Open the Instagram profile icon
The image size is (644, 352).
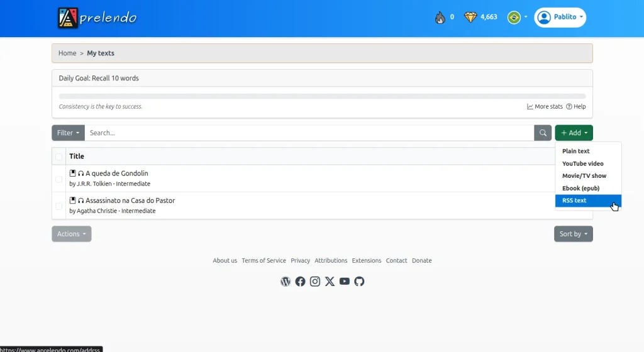(x=315, y=282)
